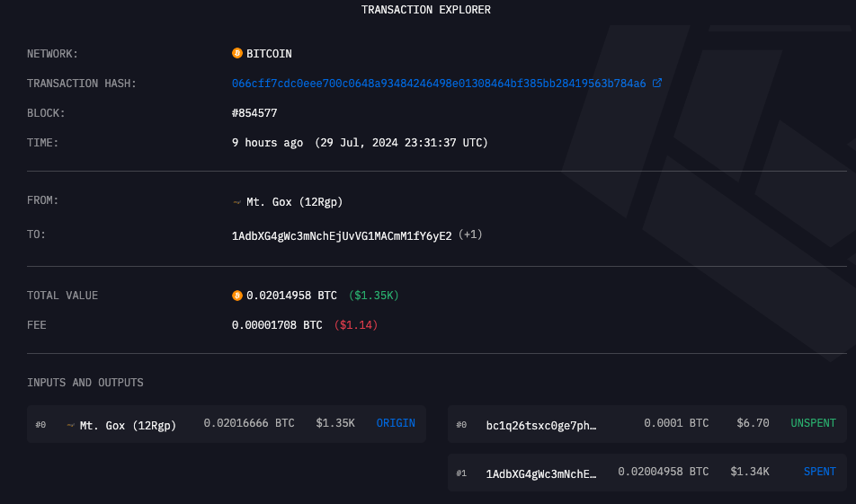Open the Mt. Gox (12Rgp) sender entity
856x504 pixels.
295,201
